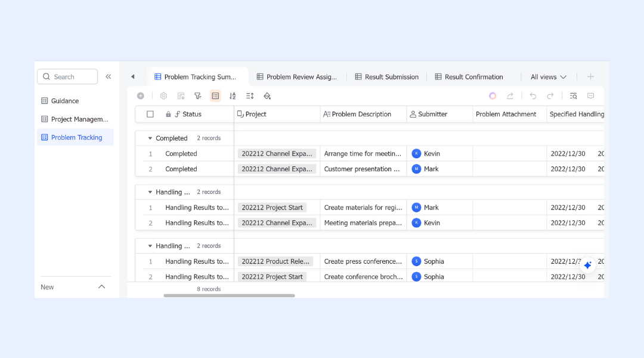This screenshot has height=358, width=644.
Task: Redo the last action
Action: click(x=550, y=96)
